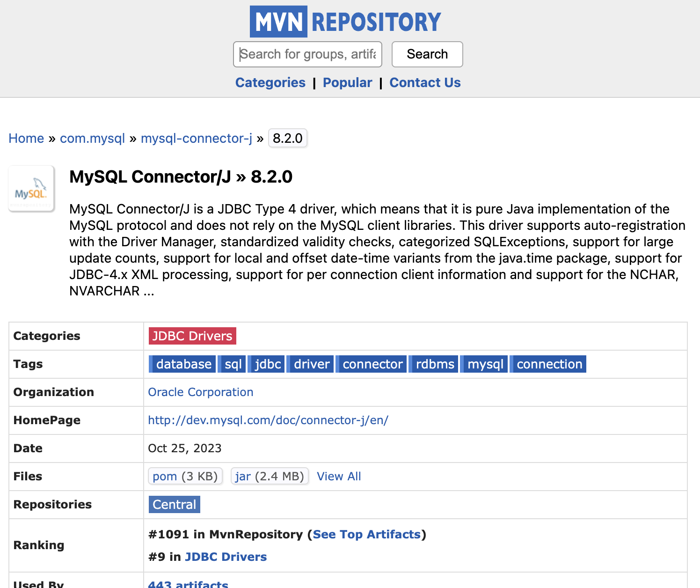Click the MySQL artifact logo thumbnail
This screenshot has height=588, width=700.
tap(31, 189)
